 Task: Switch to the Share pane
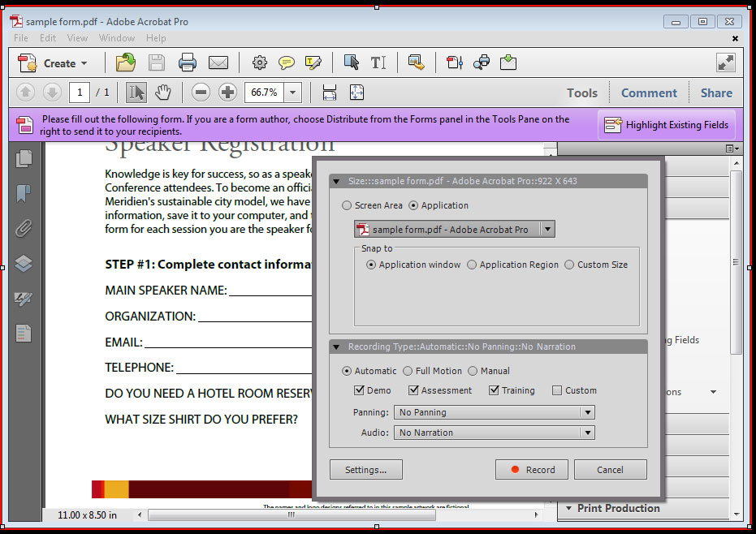coord(716,93)
